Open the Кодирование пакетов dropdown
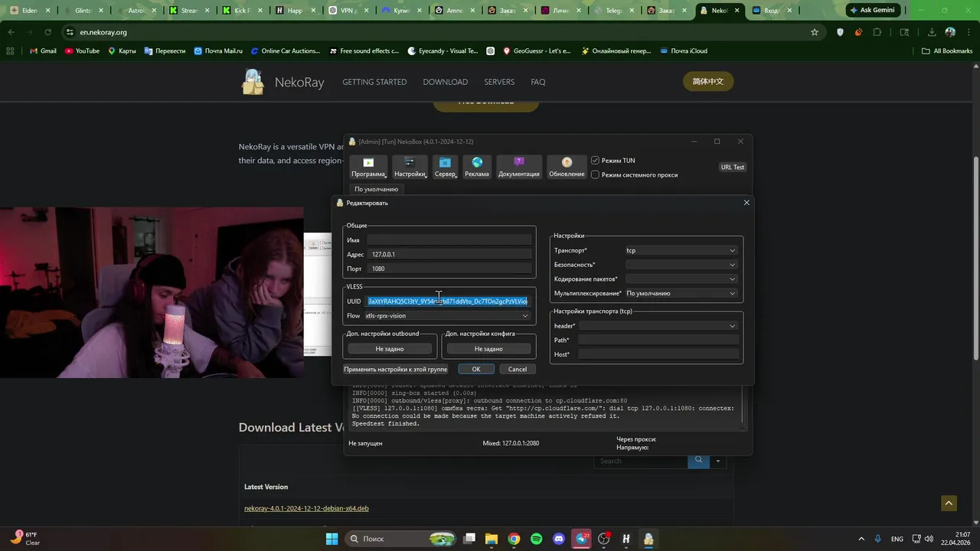Viewport: 980px width, 551px height. pyautogui.click(x=681, y=279)
